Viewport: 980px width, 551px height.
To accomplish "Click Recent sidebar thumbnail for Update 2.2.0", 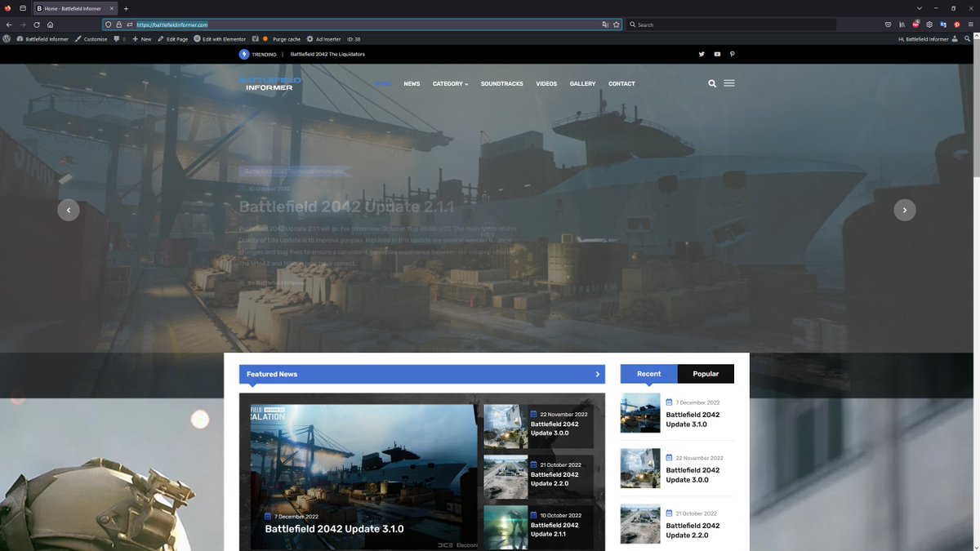I will pos(640,524).
